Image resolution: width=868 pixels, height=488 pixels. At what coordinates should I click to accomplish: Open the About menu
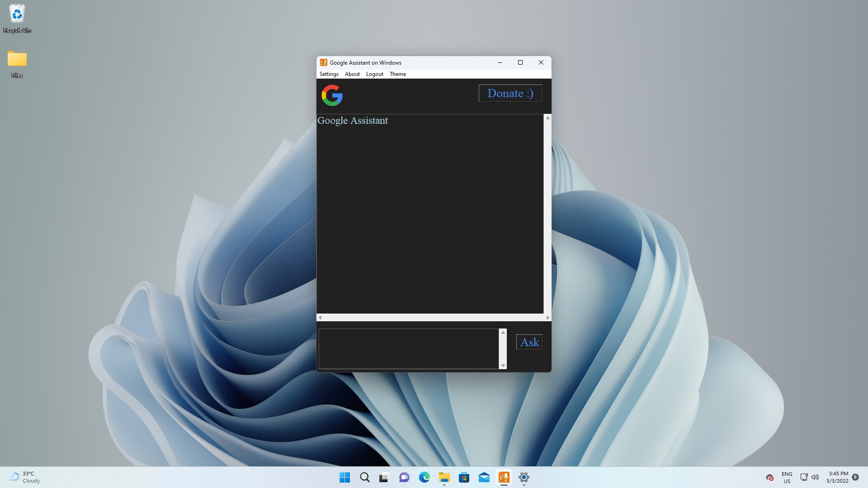tap(352, 74)
